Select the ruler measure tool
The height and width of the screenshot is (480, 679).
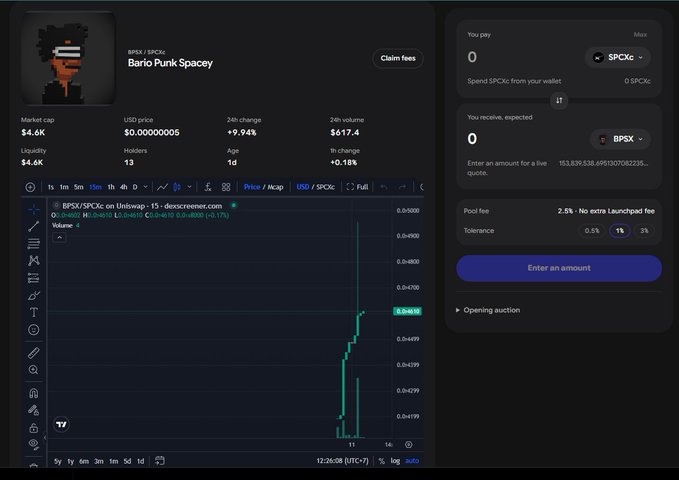pyautogui.click(x=33, y=353)
